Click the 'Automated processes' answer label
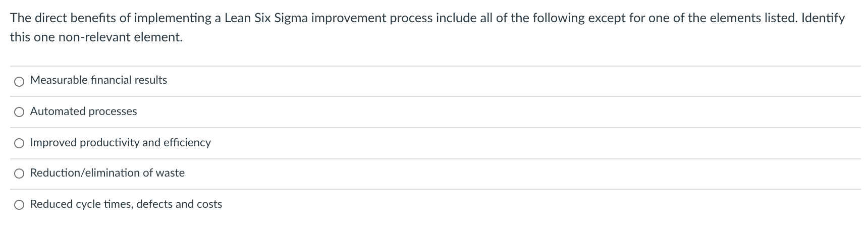Viewport: 868px width, 226px height. point(83,111)
